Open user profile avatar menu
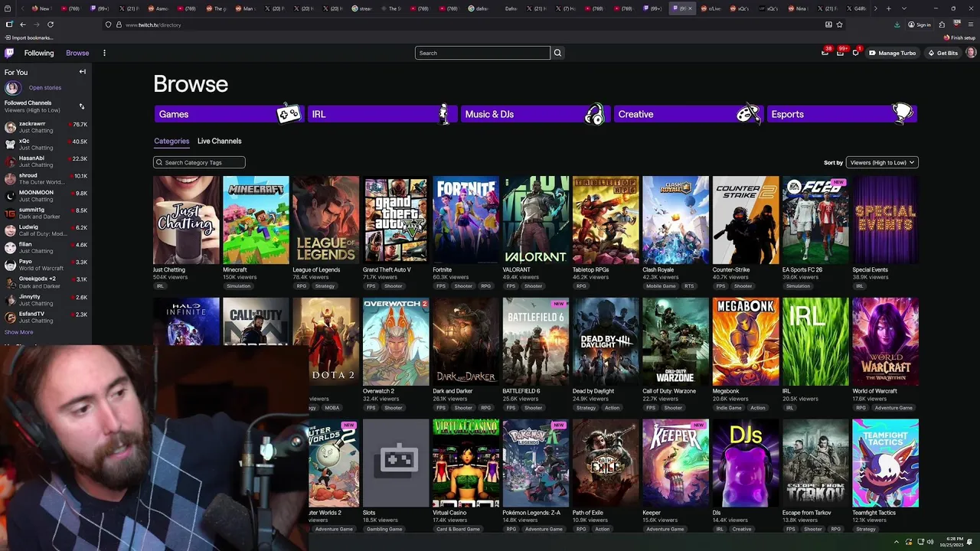 coord(971,53)
